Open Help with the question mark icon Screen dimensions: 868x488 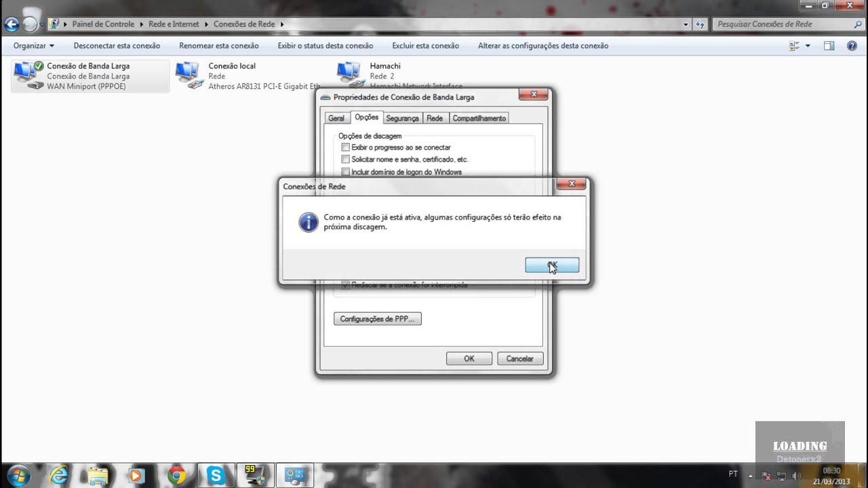click(852, 46)
